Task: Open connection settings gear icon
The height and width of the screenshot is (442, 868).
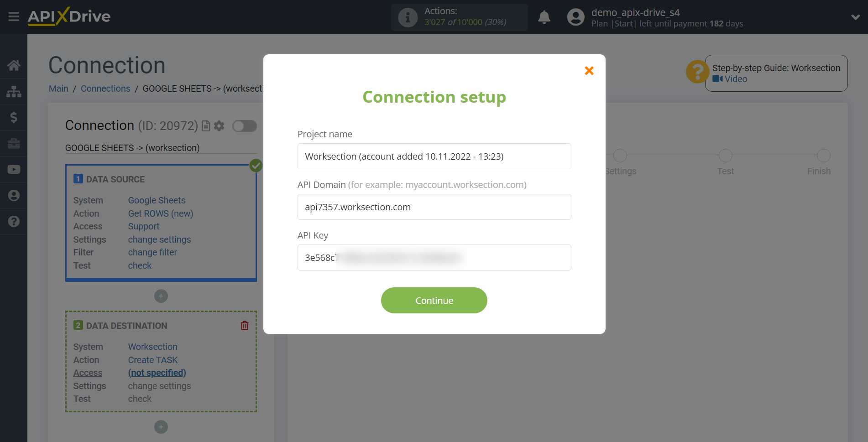Action: tap(219, 126)
